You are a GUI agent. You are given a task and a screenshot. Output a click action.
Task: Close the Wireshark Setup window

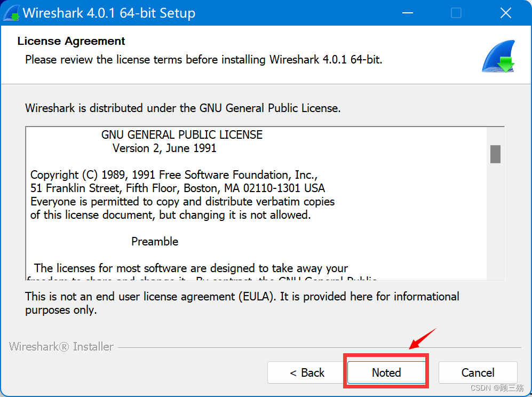coord(505,13)
